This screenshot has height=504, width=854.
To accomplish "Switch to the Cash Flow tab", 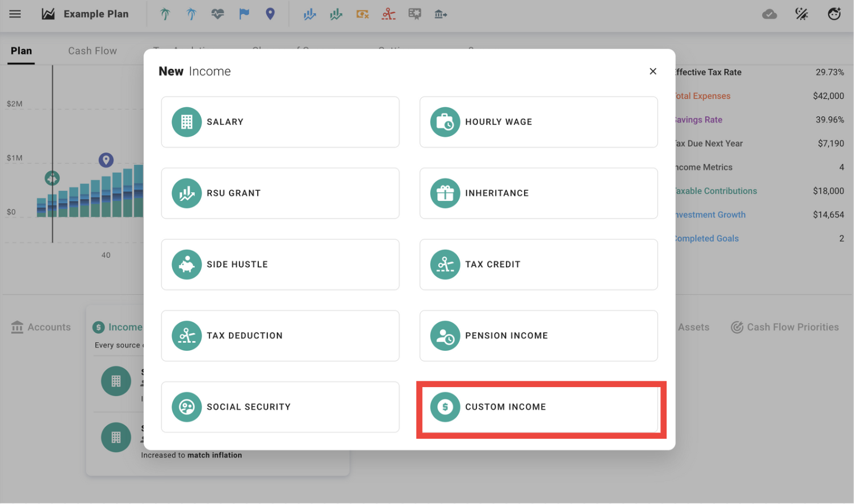I will pos(92,51).
